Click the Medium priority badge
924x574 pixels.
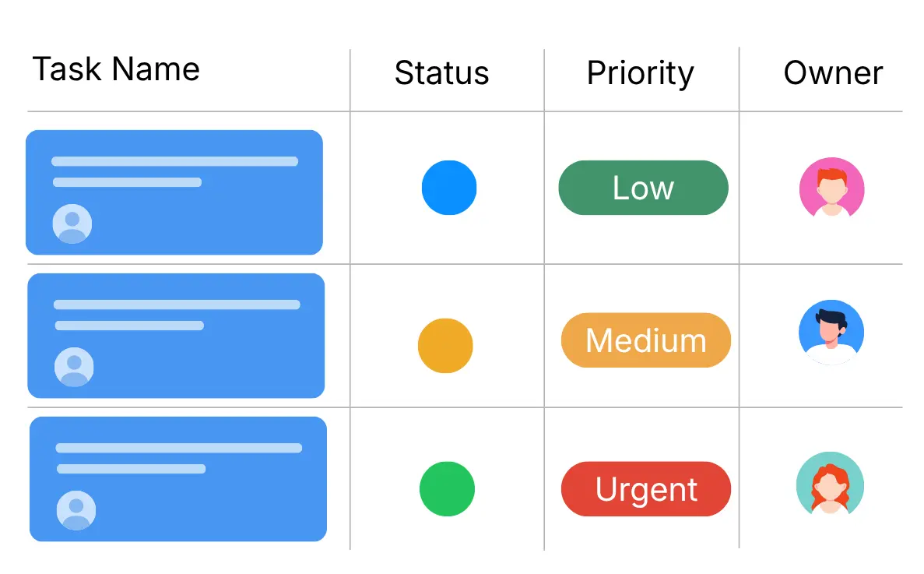pyautogui.click(x=645, y=340)
